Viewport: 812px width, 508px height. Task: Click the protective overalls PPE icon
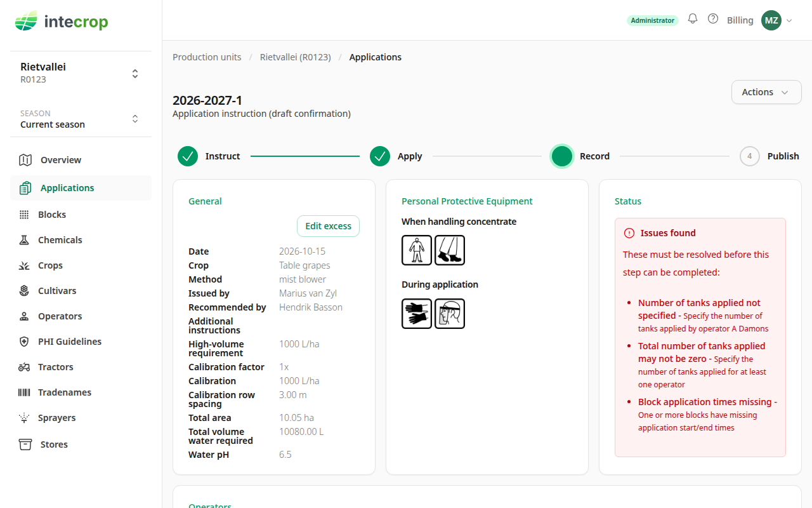coord(417,250)
